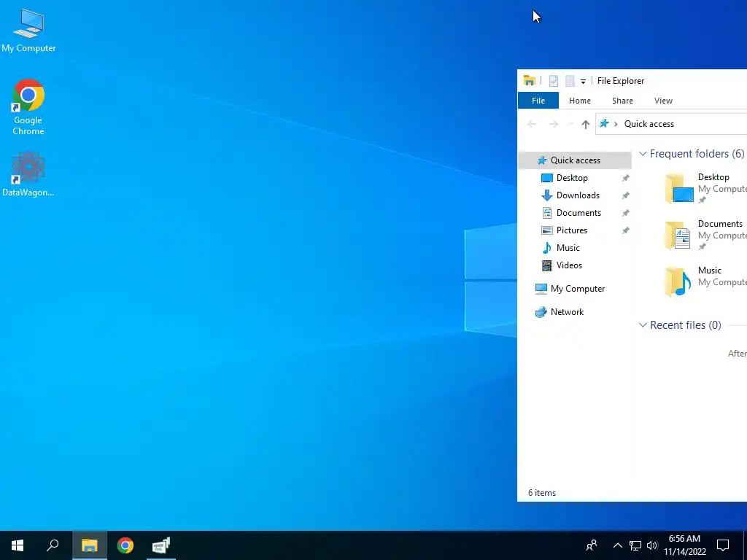Open taskbar search magnifier
The image size is (747, 560).
pos(53,545)
